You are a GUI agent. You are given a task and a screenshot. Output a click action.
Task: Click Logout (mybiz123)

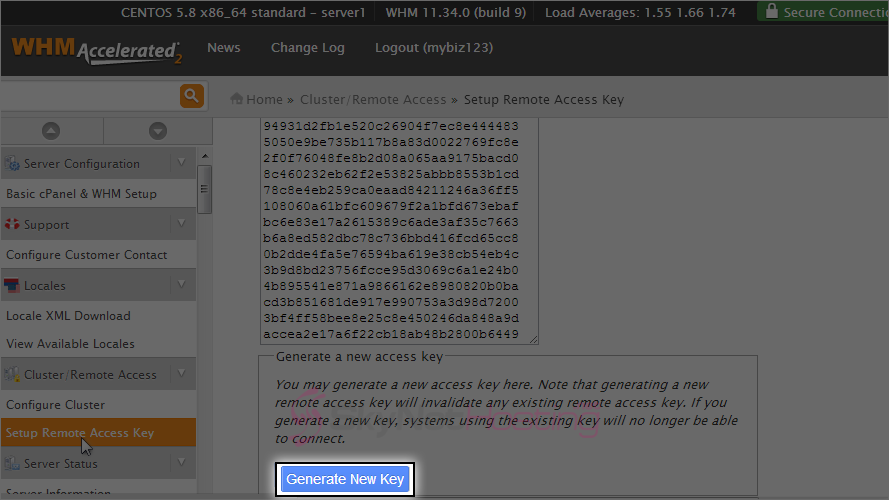[434, 48]
